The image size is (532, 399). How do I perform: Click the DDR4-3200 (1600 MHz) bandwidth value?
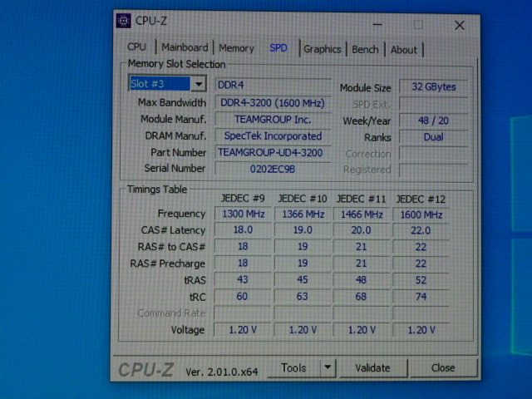(273, 103)
